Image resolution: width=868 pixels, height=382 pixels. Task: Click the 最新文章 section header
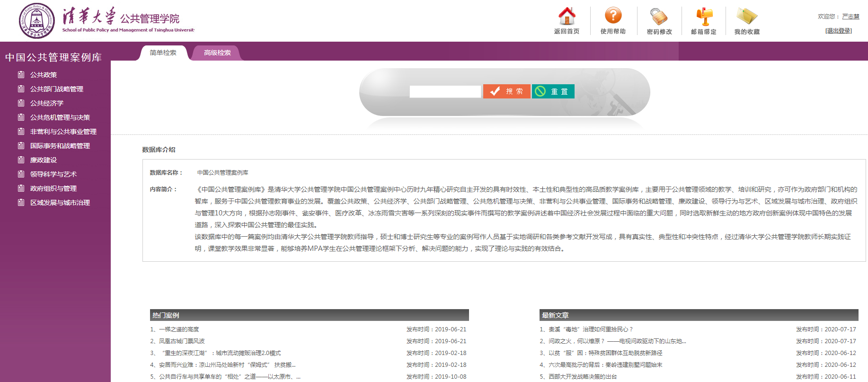[x=699, y=315]
